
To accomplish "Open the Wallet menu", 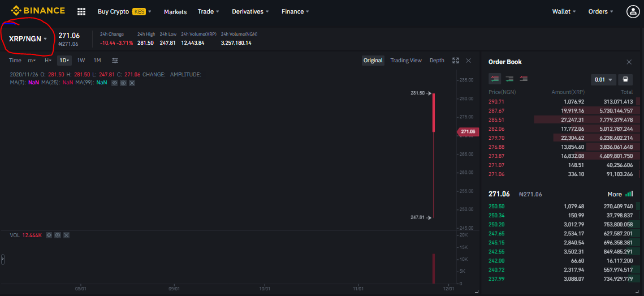I will (564, 11).
